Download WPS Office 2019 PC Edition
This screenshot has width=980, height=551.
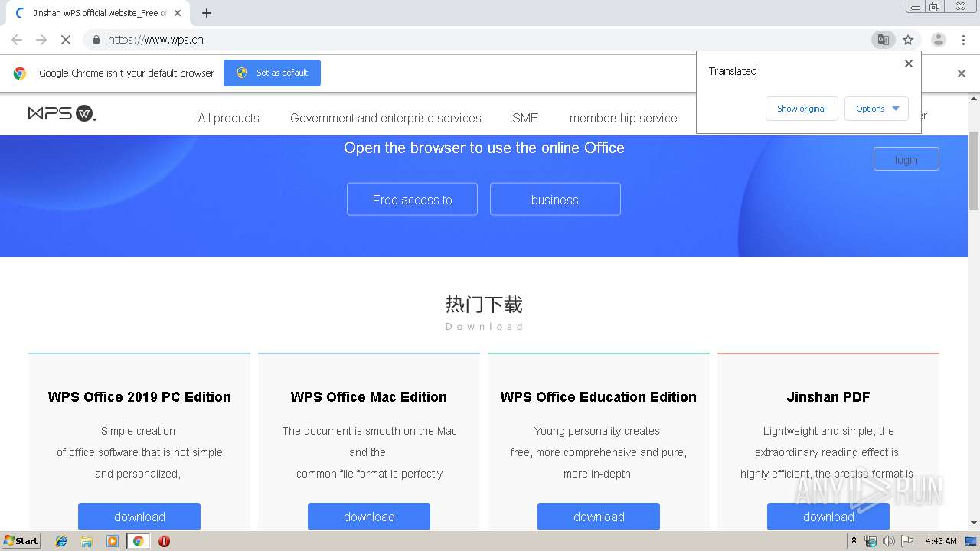click(139, 517)
